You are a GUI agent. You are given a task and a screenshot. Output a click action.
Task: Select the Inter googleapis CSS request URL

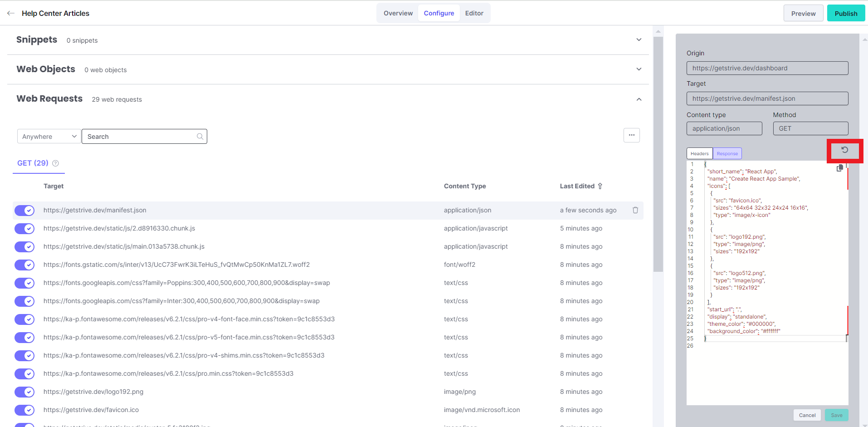181,301
